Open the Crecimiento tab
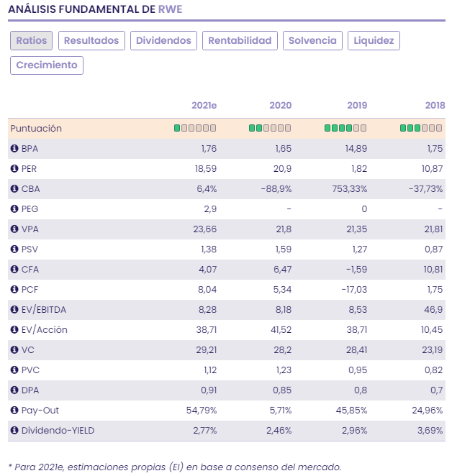This screenshot has width=452, height=476. click(47, 65)
